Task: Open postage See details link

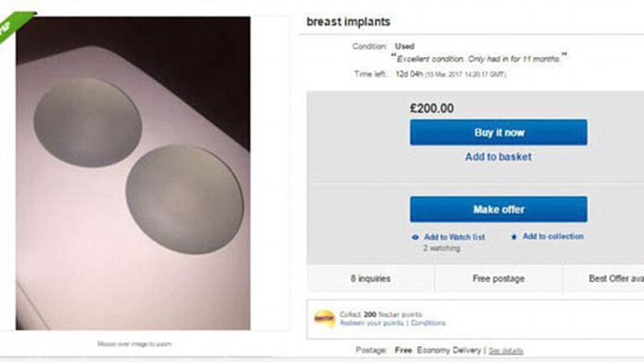Action: tap(506, 350)
